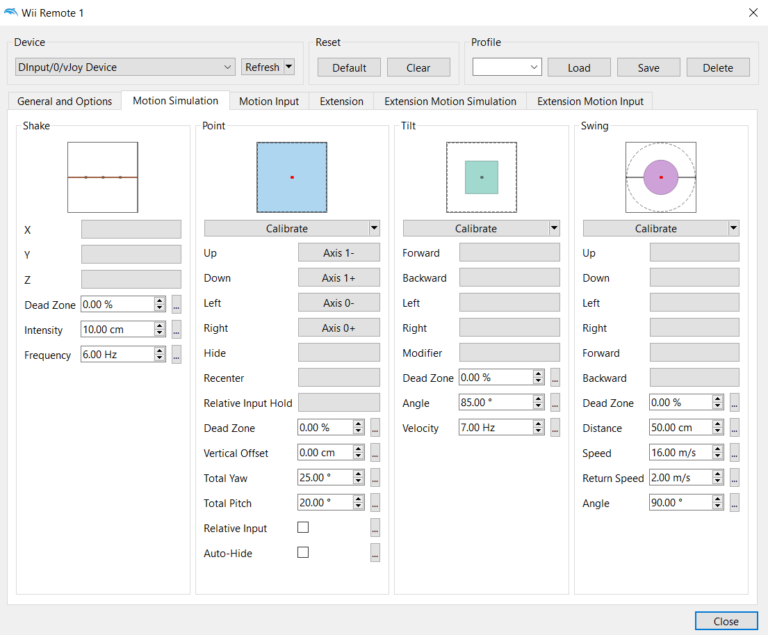Reset mappings with the Default button
This screenshot has height=635, width=768.
(349, 68)
